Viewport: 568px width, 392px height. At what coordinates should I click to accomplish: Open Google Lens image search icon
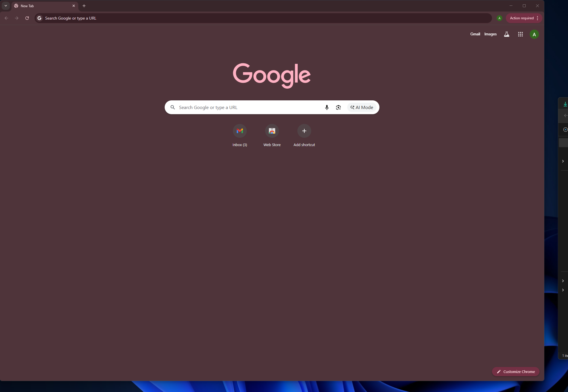[338, 108]
